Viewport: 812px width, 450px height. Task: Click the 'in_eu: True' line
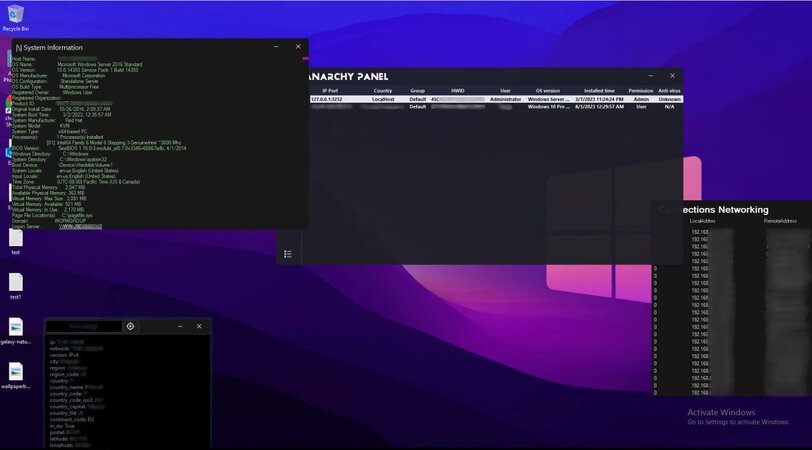[62, 426]
